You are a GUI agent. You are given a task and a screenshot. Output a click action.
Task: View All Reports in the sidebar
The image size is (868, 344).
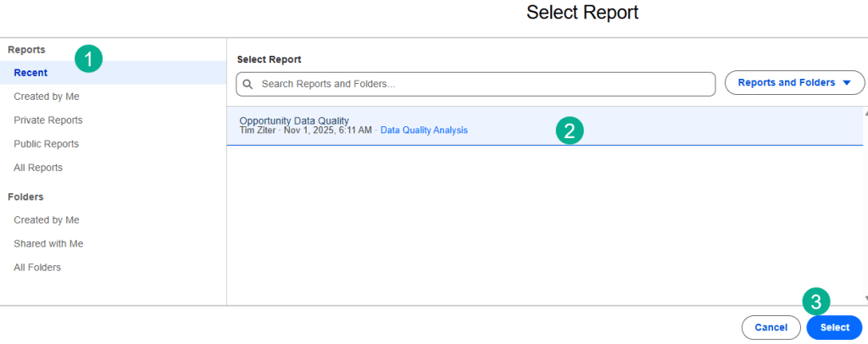click(38, 168)
